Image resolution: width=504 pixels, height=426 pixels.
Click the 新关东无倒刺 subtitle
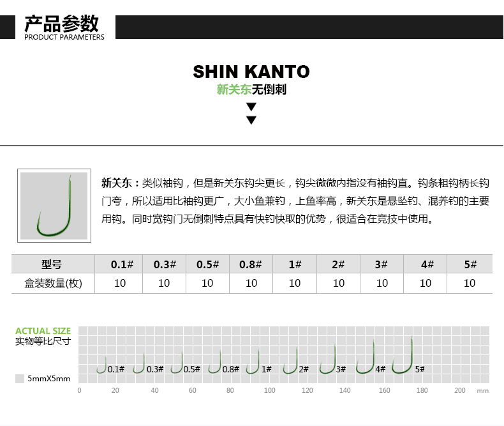[x=251, y=89]
